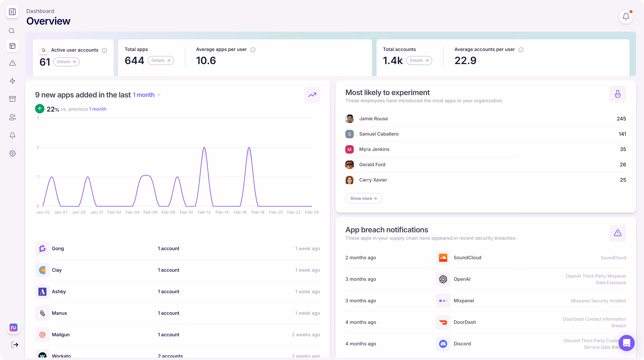This screenshot has width=644, height=360.
Task: Collapse the sidebar using the panel toggle icon
Action: click(x=12, y=12)
